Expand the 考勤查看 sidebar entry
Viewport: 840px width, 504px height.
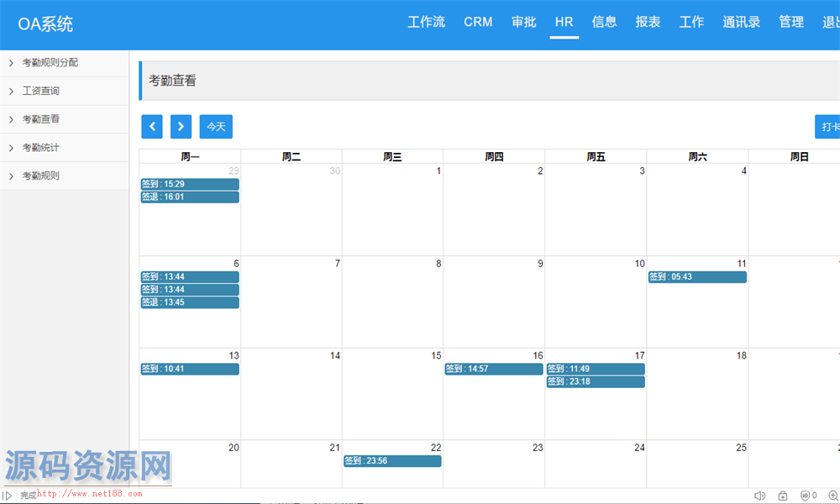pos(42,119)
